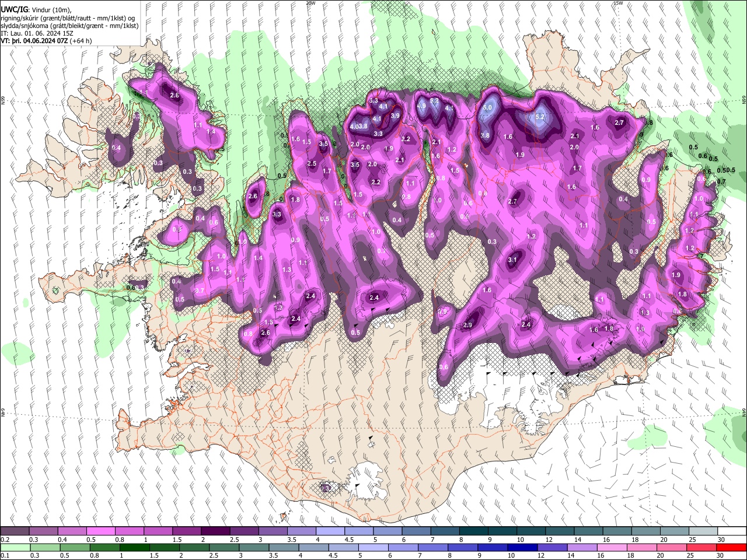This screenshot has height=560, width=747.
Task: Click the '30' label under the top legend row
Action: tap(721, 540)
